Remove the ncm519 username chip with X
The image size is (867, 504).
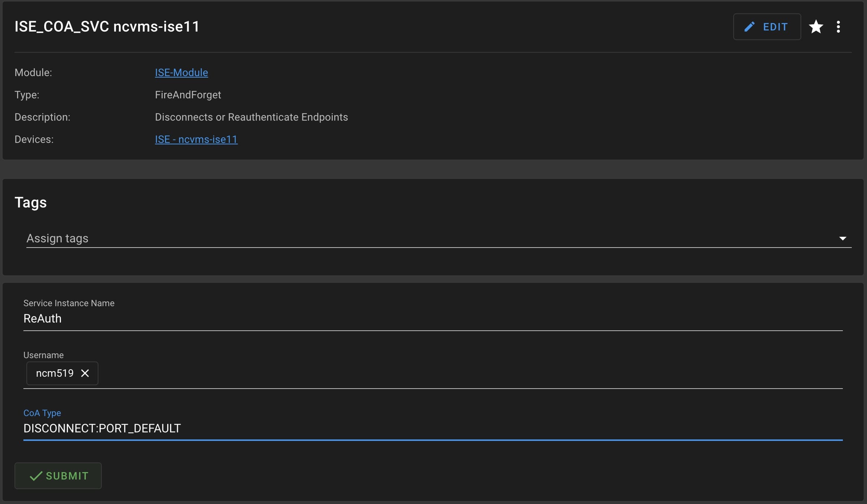85,373
